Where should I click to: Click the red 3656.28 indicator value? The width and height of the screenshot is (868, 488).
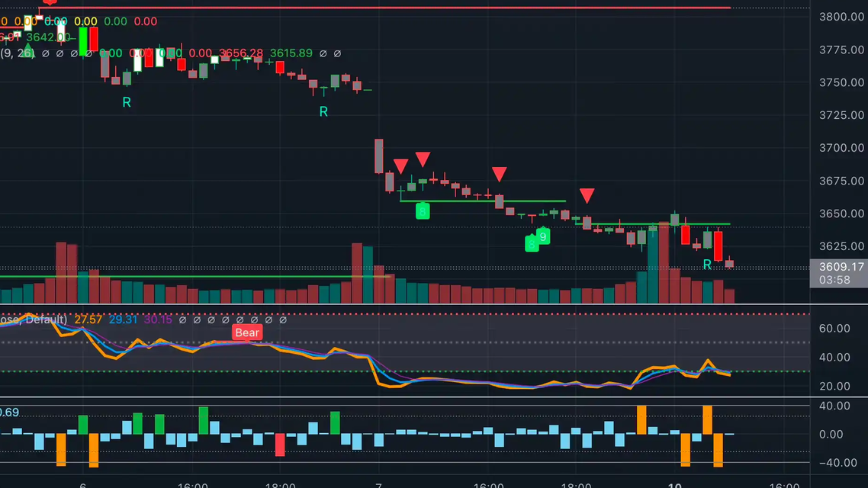point(241,53)
